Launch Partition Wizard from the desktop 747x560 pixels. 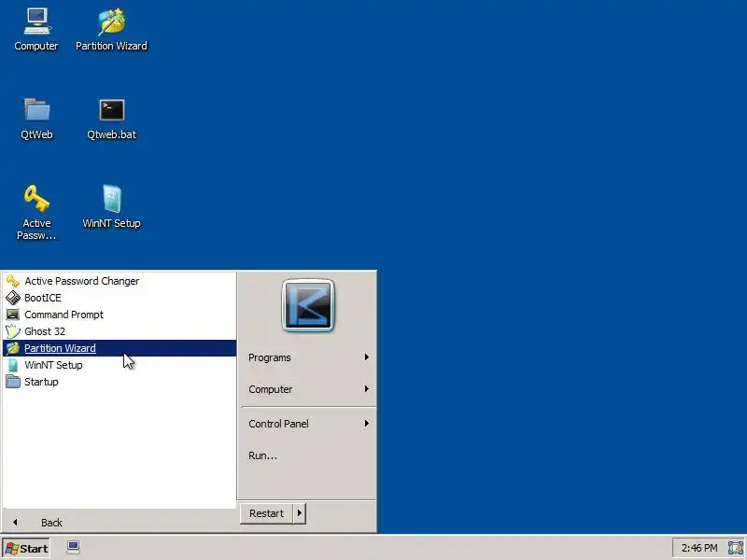111,29
